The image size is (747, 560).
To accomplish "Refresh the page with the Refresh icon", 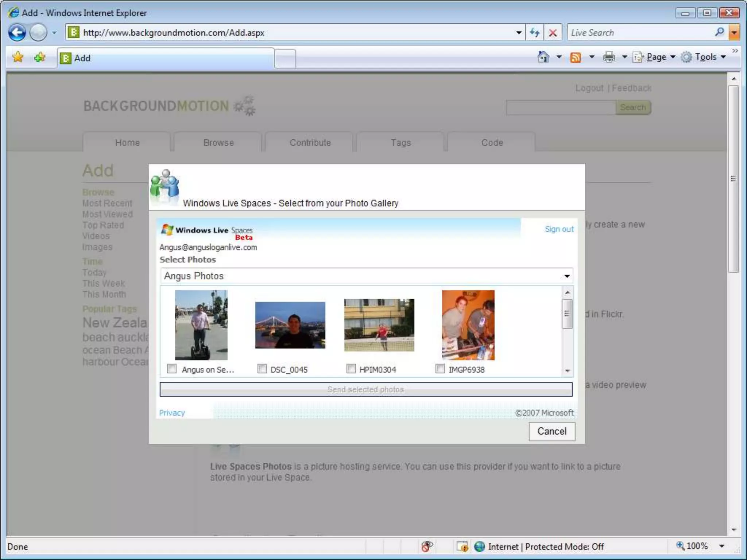I will tap(535, 33).
